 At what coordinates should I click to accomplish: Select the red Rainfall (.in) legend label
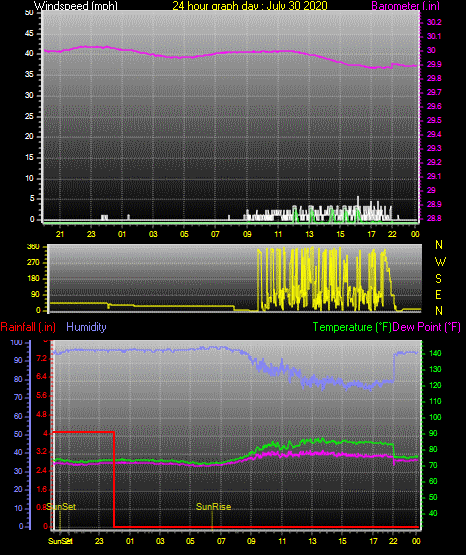28,327
